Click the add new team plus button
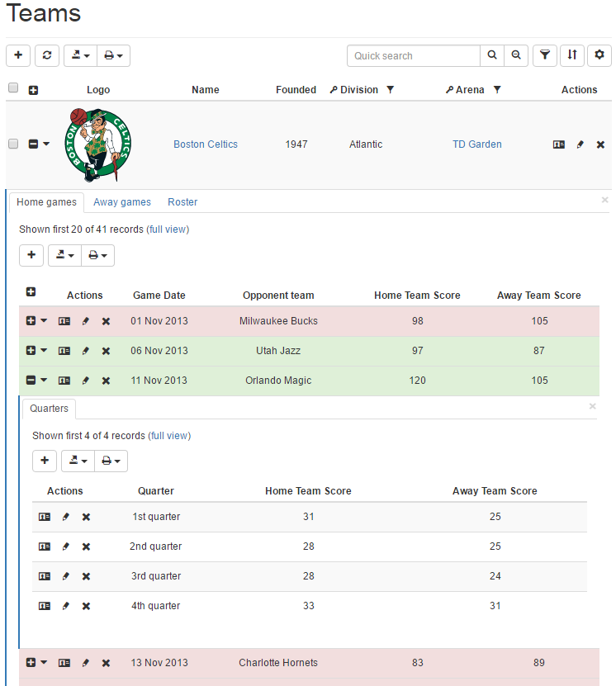 coord(18,55)
